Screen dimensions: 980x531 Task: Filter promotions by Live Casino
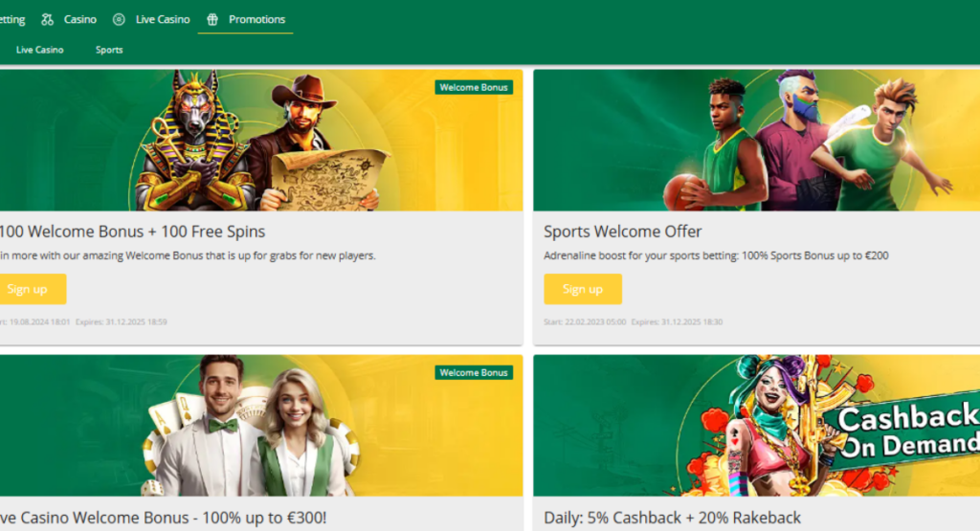[x=39, y=50]
